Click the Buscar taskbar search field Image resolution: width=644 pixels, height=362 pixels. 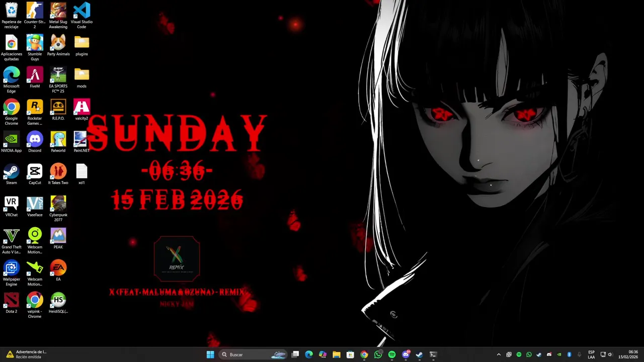pyautogui.click(x=254, y=354)
